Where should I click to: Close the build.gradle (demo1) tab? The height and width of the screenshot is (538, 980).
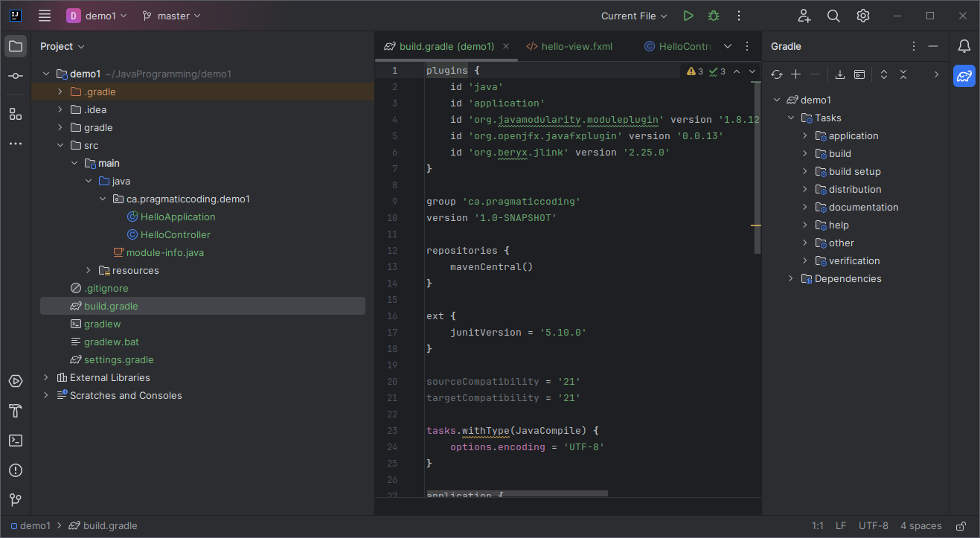506,46
